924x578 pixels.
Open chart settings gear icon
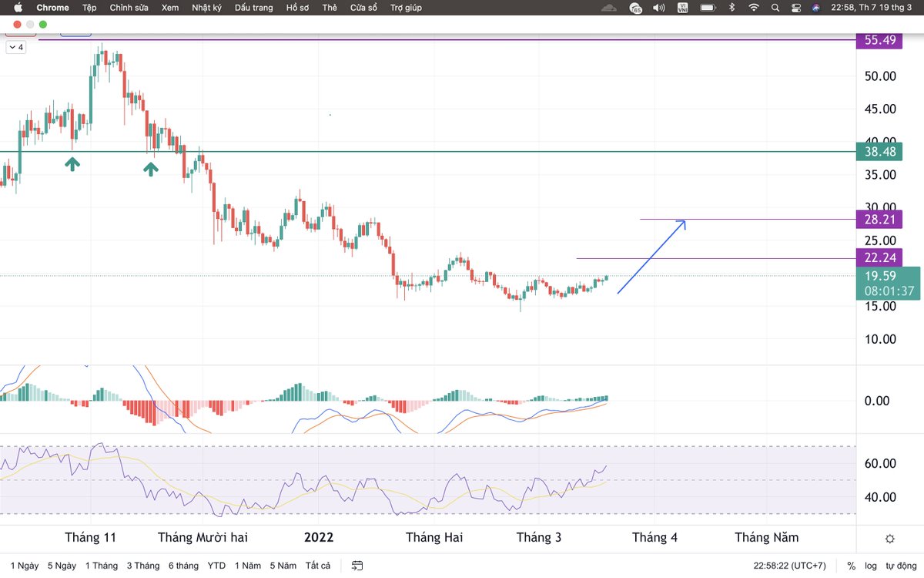click(x=890, y=538)
